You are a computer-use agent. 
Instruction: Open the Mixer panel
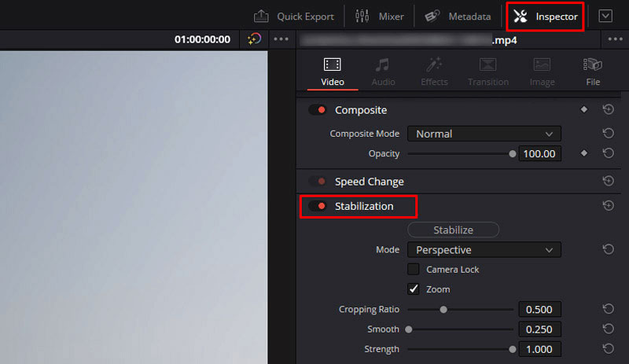pos(379,17)
